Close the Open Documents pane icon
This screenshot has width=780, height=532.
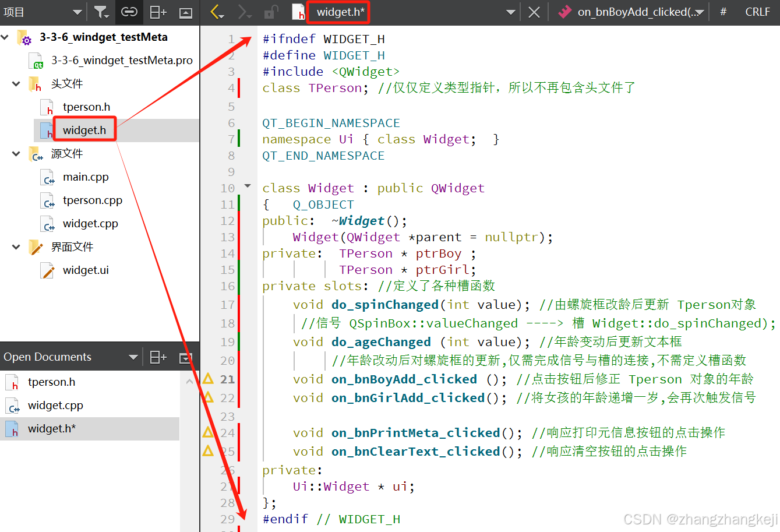click(186, 357)
